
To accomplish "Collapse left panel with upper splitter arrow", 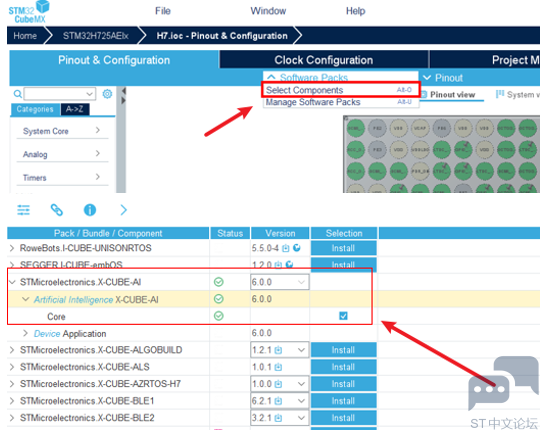I will coord(123,91).
